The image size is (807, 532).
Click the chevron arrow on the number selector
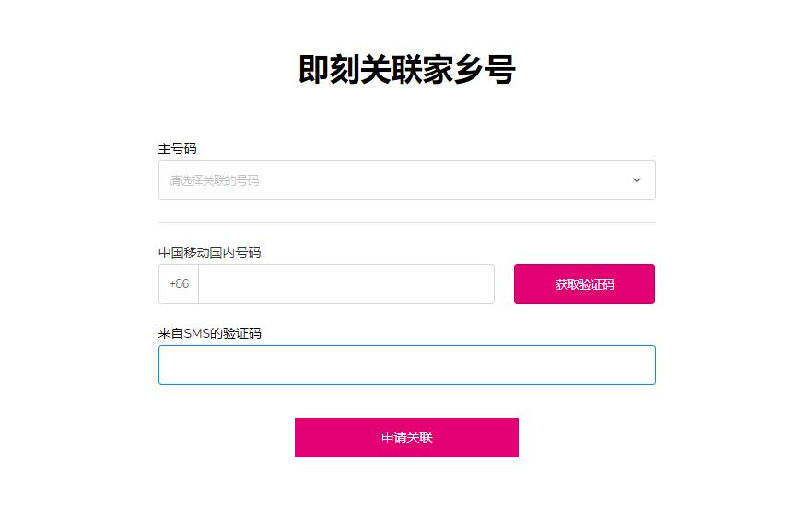tap(636, 180)
